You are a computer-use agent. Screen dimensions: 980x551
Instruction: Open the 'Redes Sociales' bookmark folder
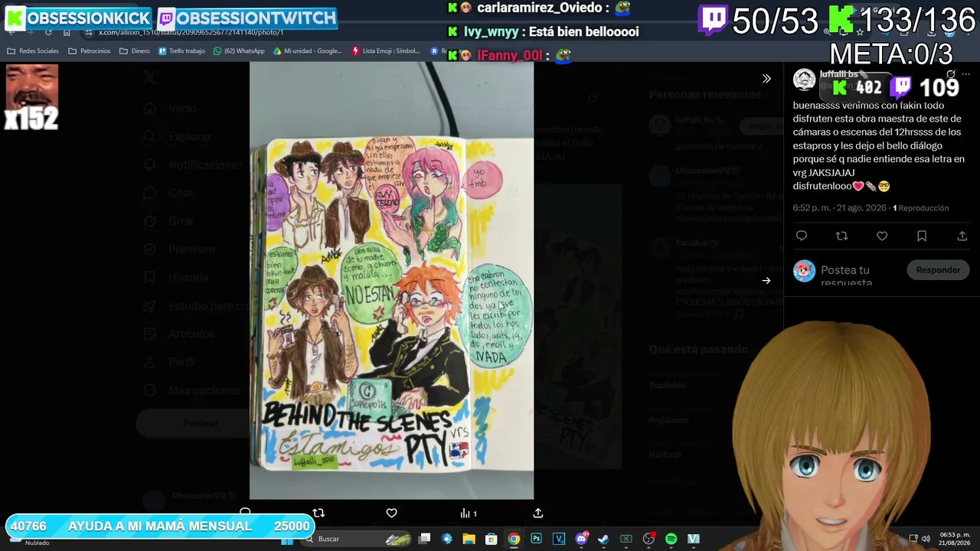tap(33, 51)
